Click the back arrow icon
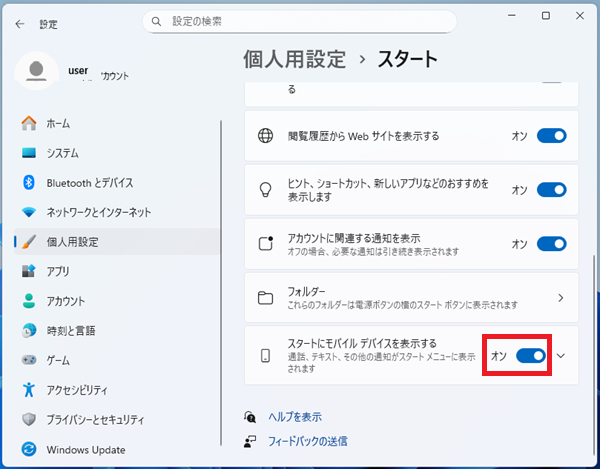 click(20, 22)
